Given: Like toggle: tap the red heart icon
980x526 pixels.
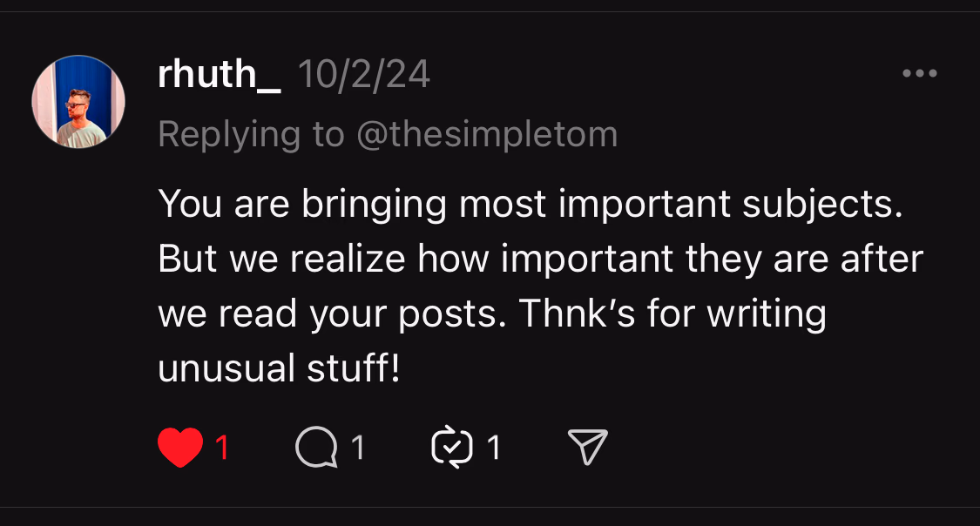Looking at the screenshot, I should 180,448.
